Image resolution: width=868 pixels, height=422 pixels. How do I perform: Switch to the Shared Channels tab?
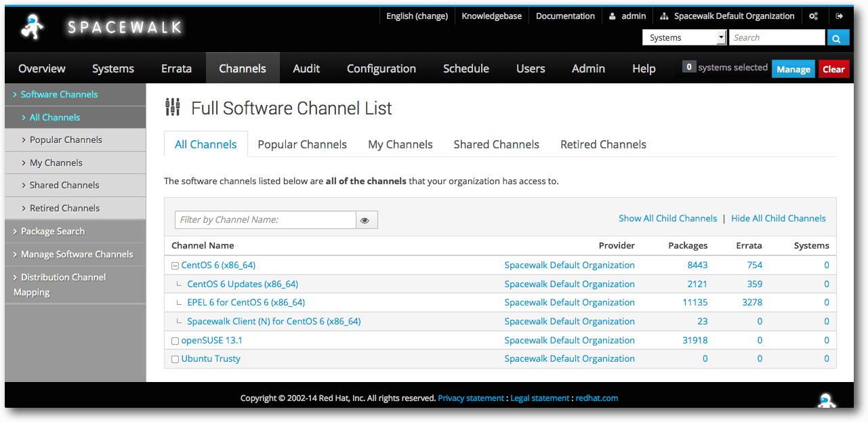click(x=497, y=144)
